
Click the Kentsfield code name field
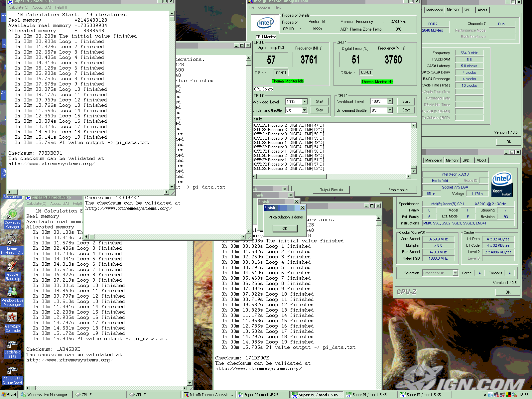[440, 181]
